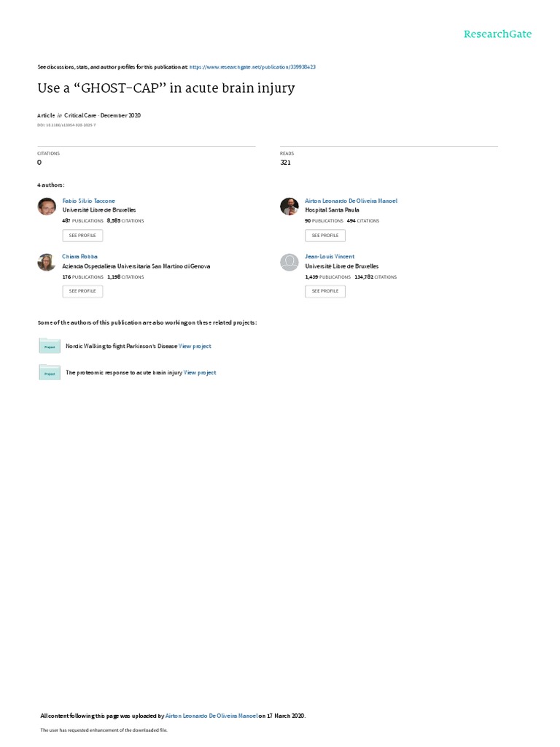This screenshot has height=747, width=560.
Task: Open Fabio Silvio Taccone author name link
Action: tap(88, 201)
